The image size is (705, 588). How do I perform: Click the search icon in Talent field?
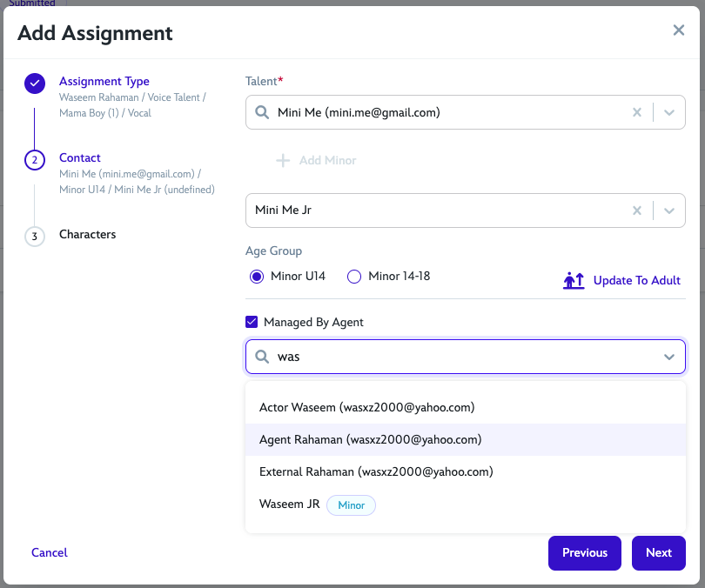click(x=261, y=112)
